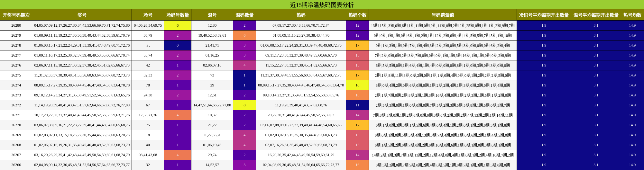Click the title 近15期冷温热码图表分析
Viewport: 644px width, 170px height.
tap(322, 5)
